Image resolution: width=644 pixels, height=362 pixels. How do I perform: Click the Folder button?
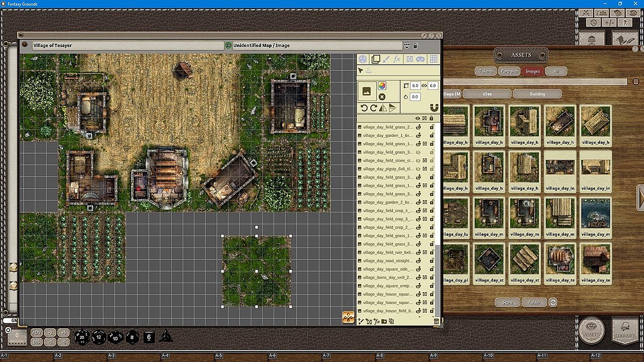coord(534,302)
